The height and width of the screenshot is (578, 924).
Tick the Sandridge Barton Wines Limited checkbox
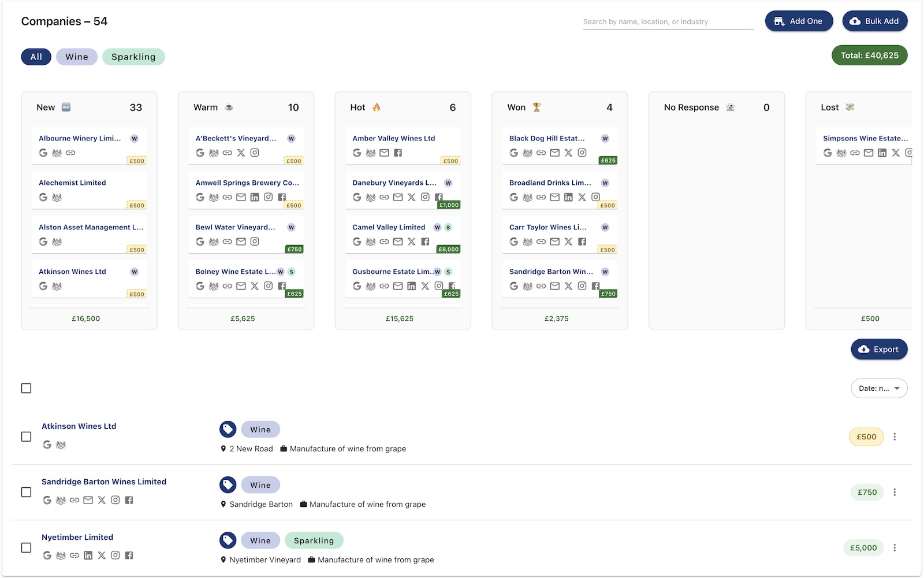click(26, 492)
